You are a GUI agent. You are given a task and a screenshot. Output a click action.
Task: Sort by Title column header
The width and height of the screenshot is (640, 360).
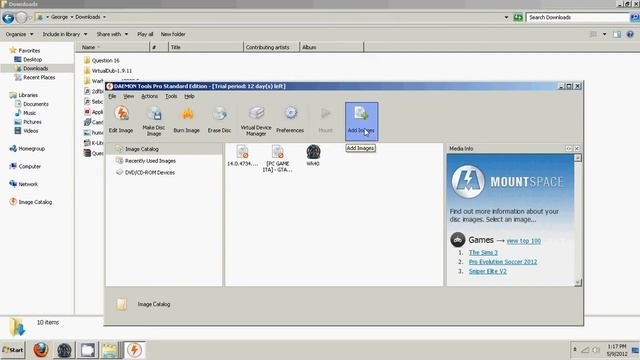(206, 47)
